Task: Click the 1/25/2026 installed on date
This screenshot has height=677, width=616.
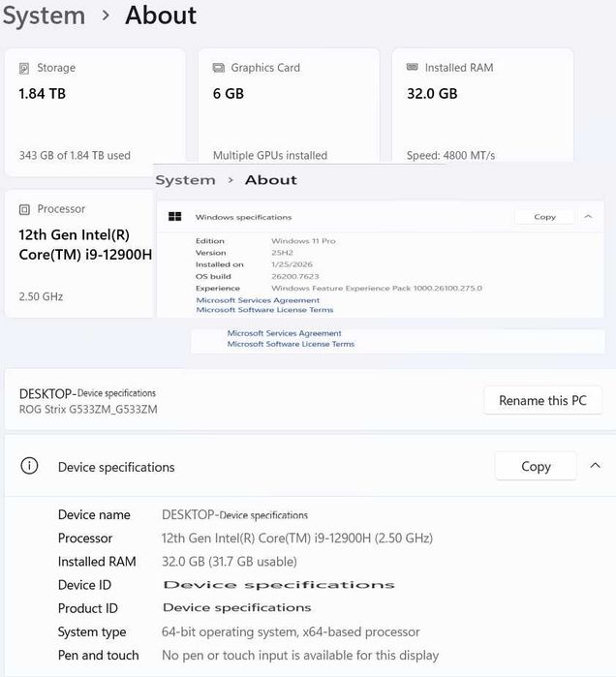Action: click(x=292, y=264)
